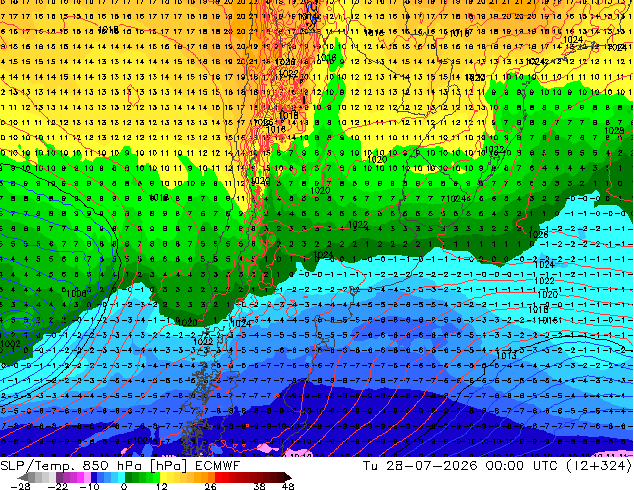Click the 1013 isobar label on the map

pos(506,356)
